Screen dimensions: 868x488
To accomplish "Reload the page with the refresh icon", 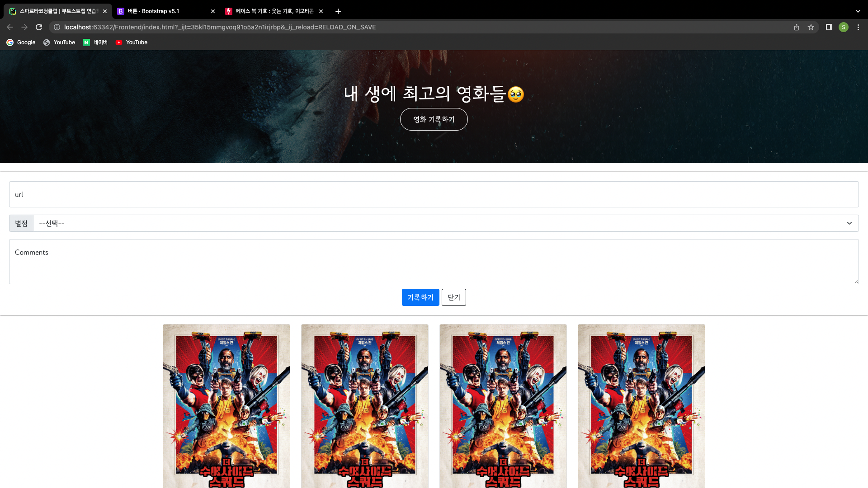I will click(x=39, y=27).
